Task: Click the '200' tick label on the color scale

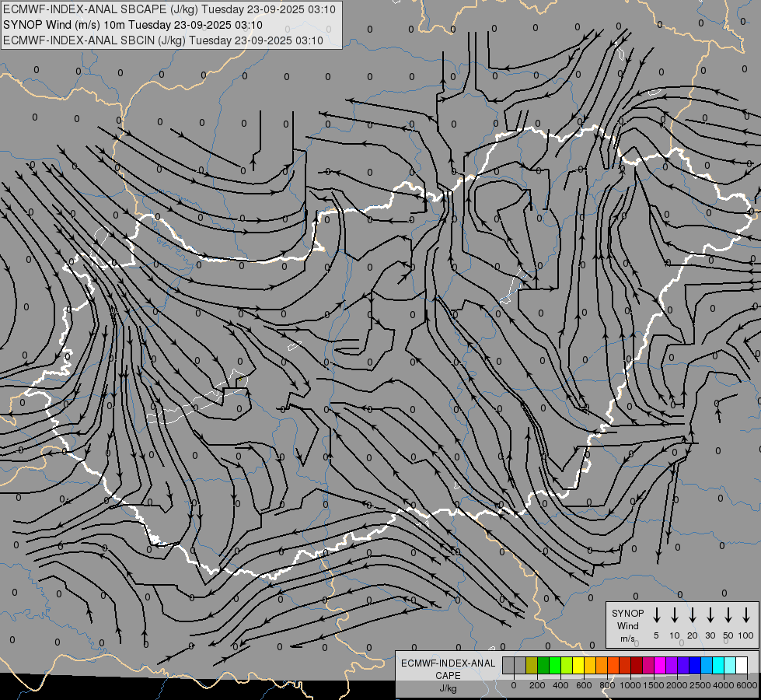Action: click(537, 685)
